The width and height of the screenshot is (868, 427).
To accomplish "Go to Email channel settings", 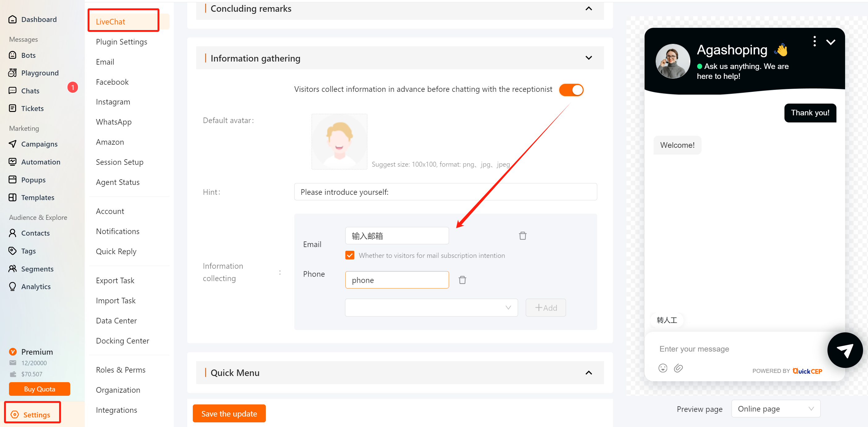I will tap(105, 62).
